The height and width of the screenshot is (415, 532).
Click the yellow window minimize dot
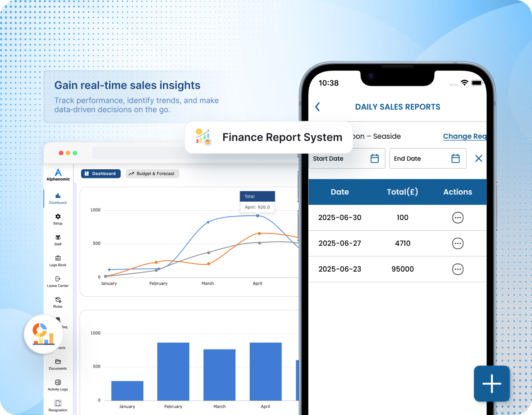pyautogui.click(x=68, y=153)
